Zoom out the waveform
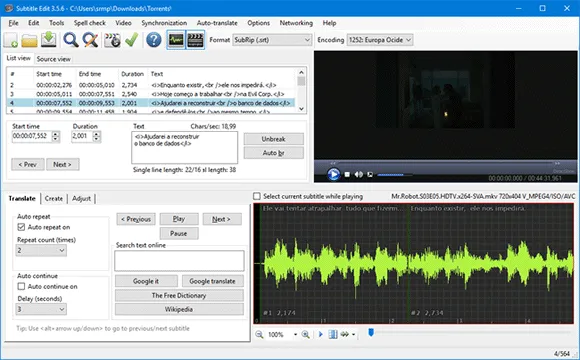The height and width of the screenshot is (360, 580). point(259,334)
